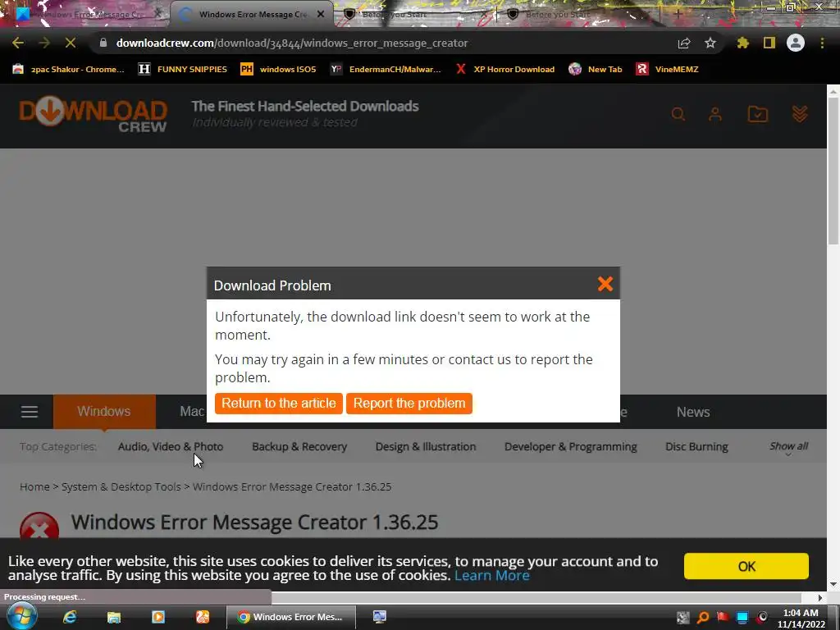Click the red flag tray icon

tap(723, 618)
